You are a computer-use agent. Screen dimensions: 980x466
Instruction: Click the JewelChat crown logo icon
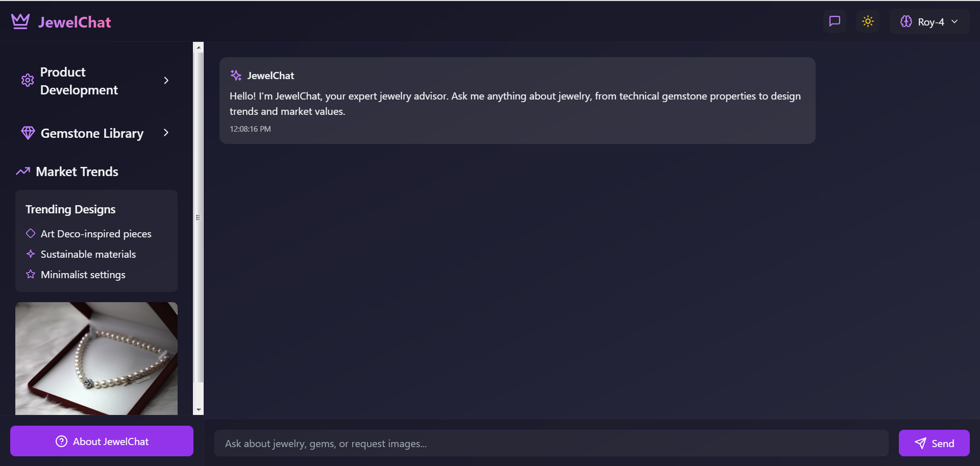click(x=20, y=21)
